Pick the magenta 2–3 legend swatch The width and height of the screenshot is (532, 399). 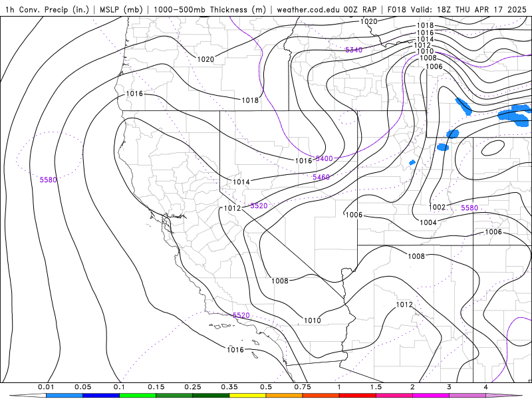[x=431, y=396]
